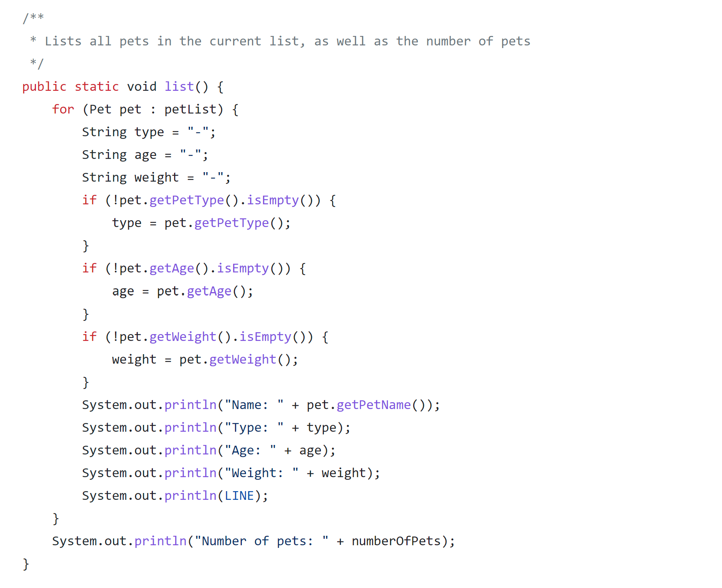Click the 'String age' declaration line

click(x=145, y=155)
